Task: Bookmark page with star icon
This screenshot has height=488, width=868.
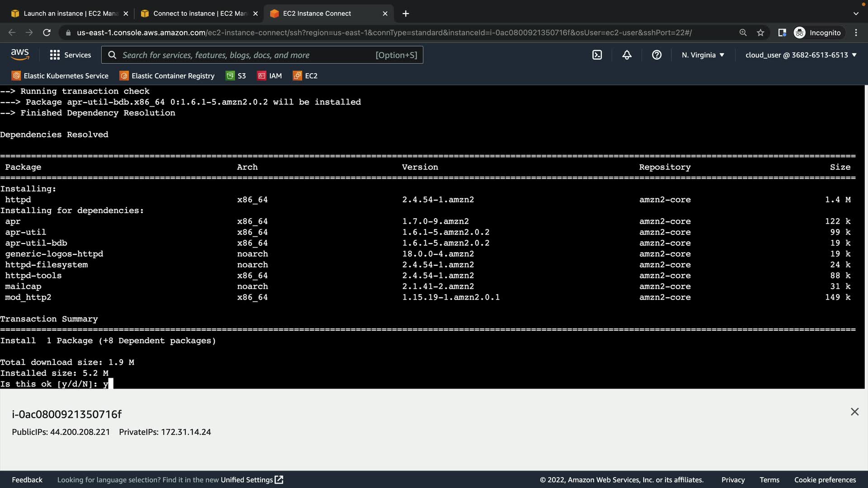Action: pos(760,33)
